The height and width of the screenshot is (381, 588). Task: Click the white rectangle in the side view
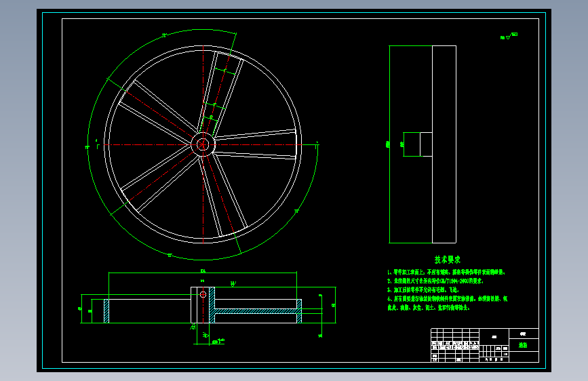[x=444, y=144]
